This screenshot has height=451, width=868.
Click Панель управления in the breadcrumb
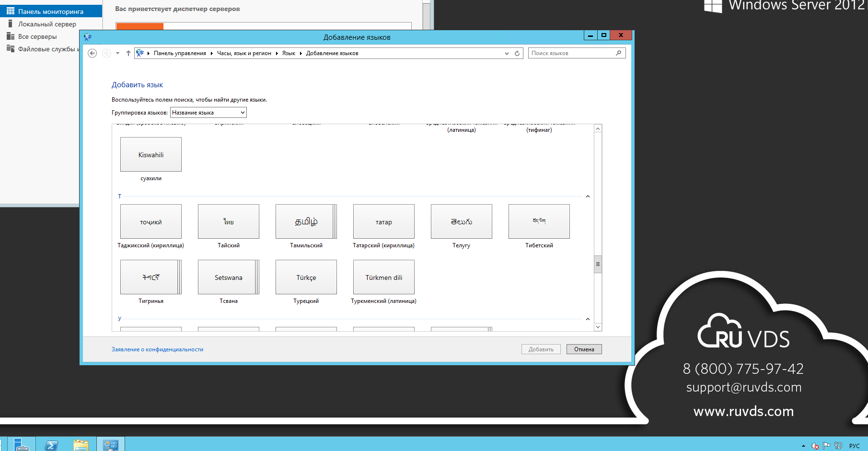click(x=180, y=53)
